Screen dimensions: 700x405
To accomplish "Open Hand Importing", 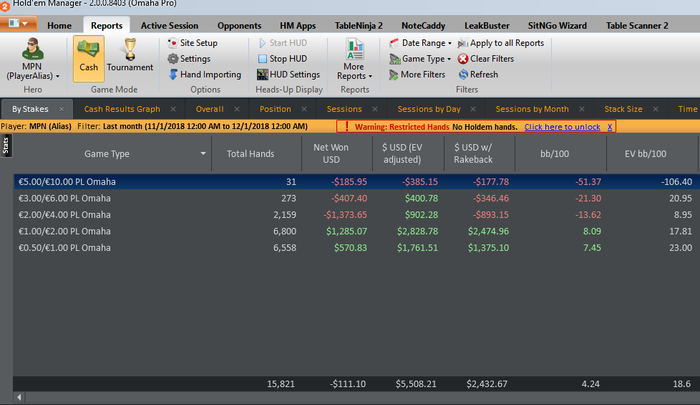I will coord(205,75).
